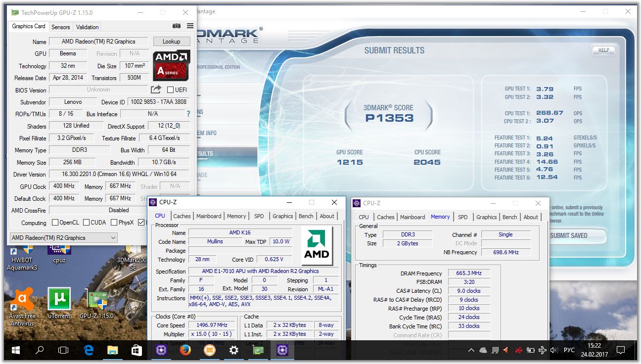641x364 pixels.
Task: Click Bus Interface question mark icon
Action: pos(188,114)
